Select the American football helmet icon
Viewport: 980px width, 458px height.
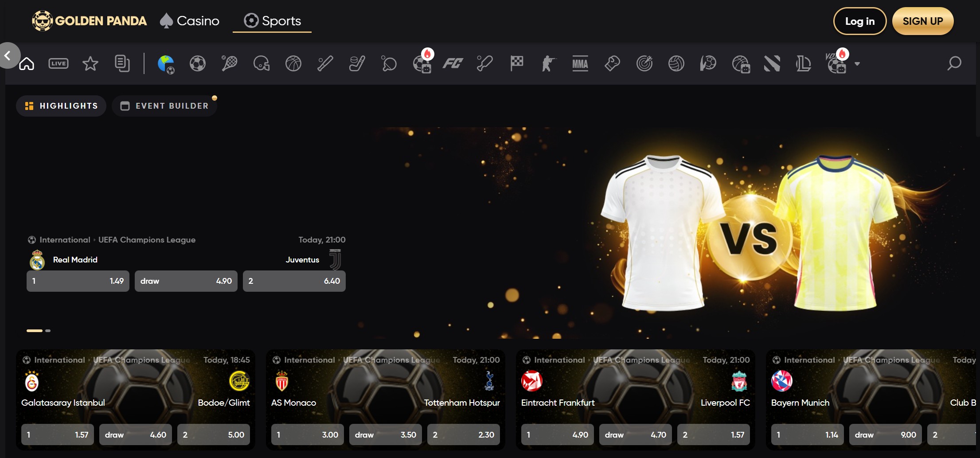[x=262, y=64]
